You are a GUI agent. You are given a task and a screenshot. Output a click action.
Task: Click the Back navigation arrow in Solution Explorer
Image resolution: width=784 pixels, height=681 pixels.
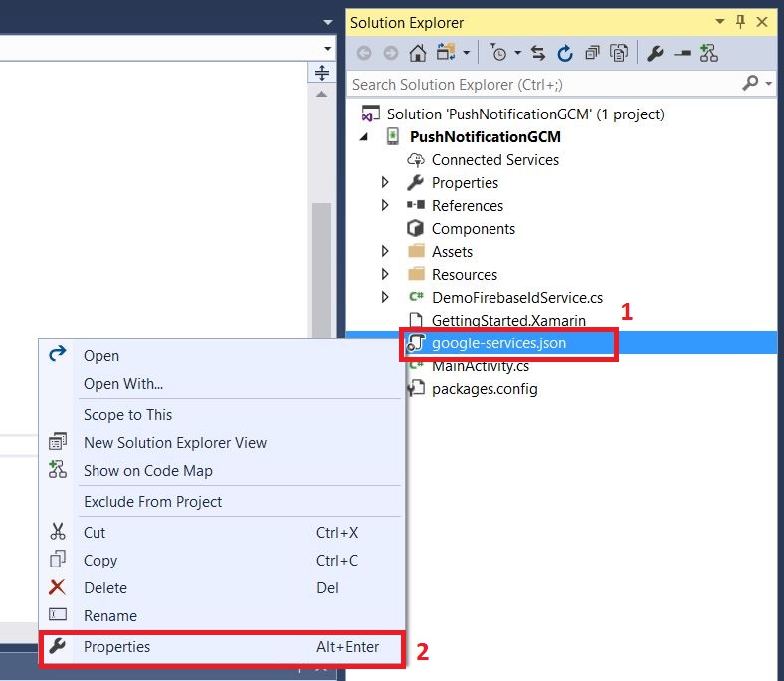[x=364, y=53]
